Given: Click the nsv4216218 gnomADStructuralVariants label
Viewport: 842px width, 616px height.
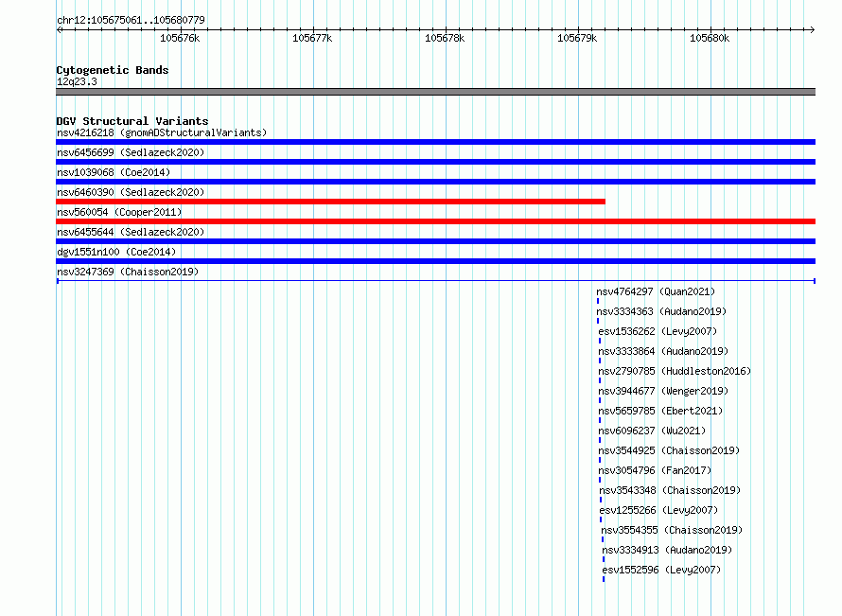Looking at the screenshot, I should 162,132.
